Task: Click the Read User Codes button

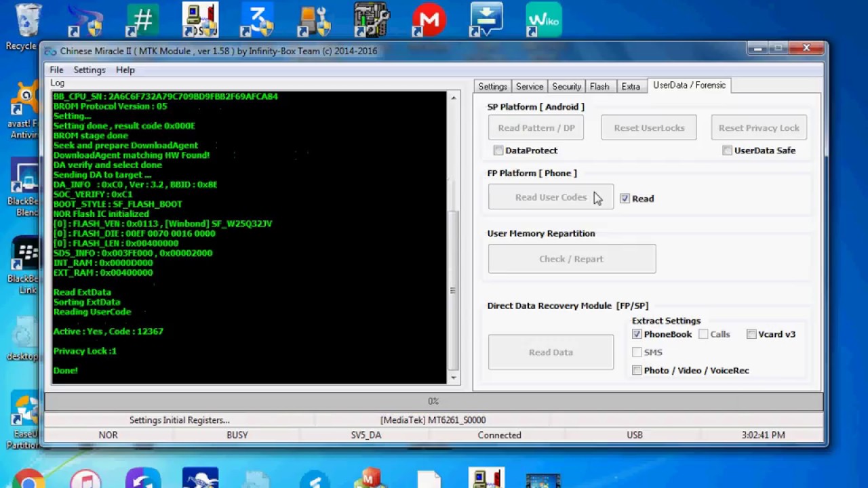Action: point(551,197)
